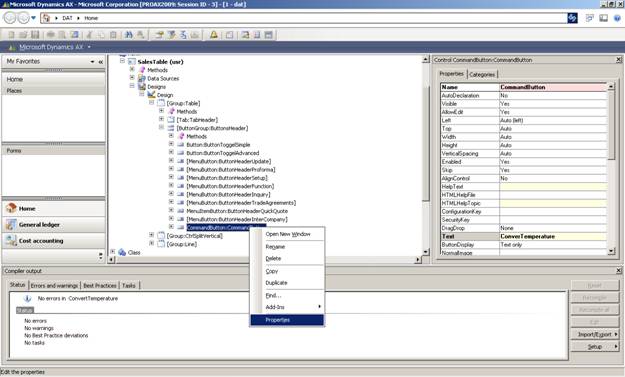Click the Setup button in compiler output
This screenshot has width=625, height=377.
click(x=595, y=347)
